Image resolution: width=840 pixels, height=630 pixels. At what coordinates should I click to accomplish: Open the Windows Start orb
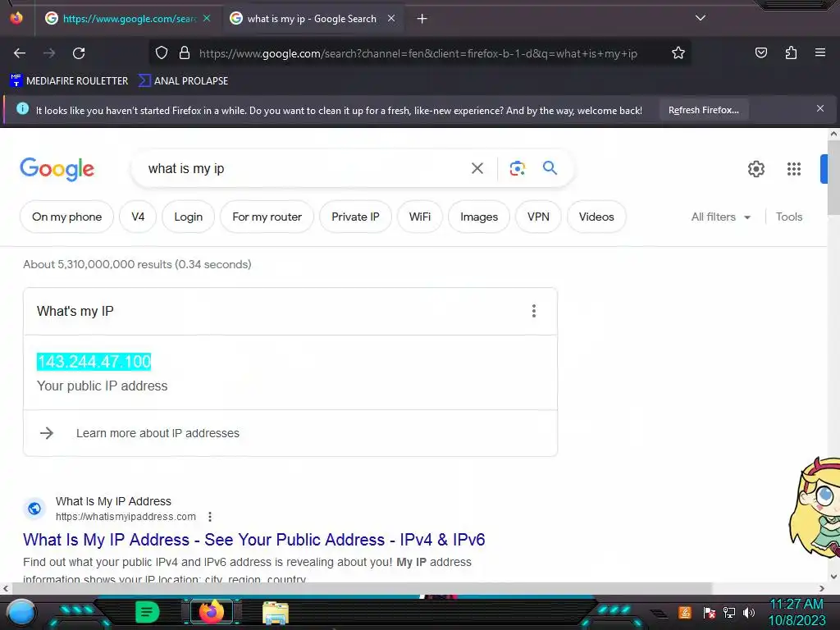click(x=21, y=613)
